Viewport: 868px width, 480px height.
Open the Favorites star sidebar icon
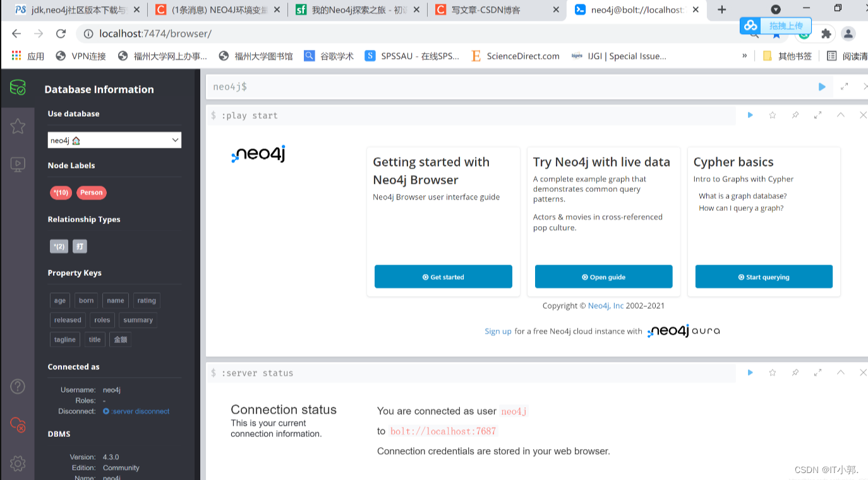(18, 126)
